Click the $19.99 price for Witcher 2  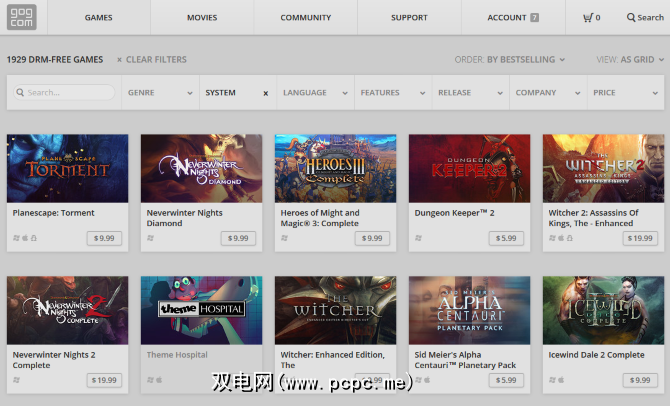click(640, 238)
